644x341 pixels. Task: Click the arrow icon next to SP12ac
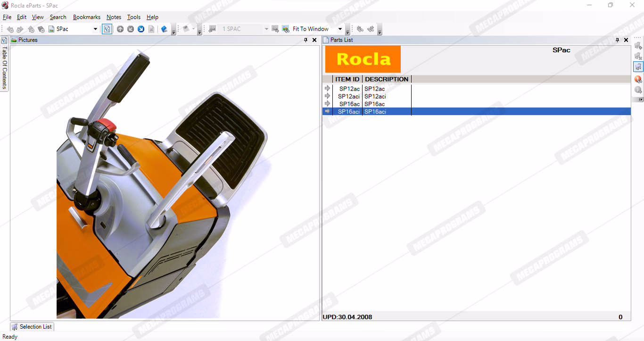tap(328, 89)
